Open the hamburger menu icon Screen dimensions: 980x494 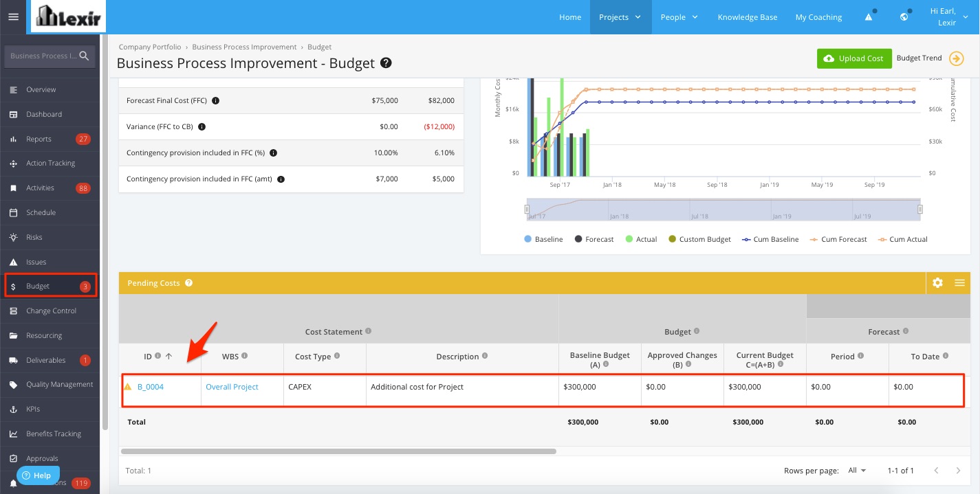tap(13, 17)
